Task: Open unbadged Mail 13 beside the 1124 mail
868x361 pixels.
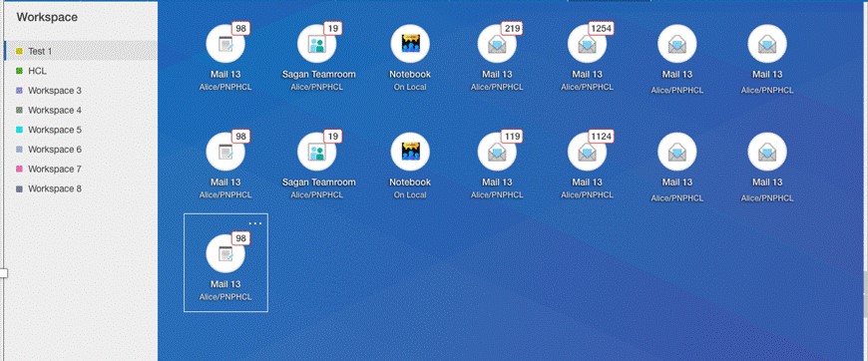Action: click(677, 152)
